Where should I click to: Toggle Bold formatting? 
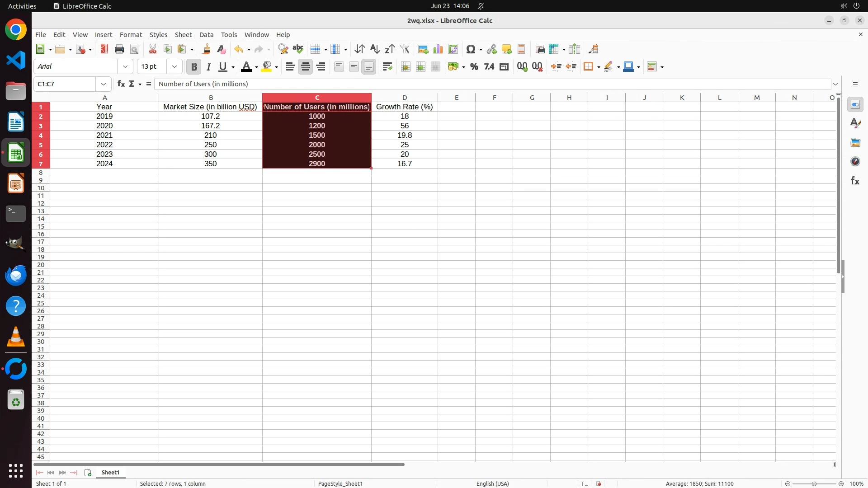[194, 67]
